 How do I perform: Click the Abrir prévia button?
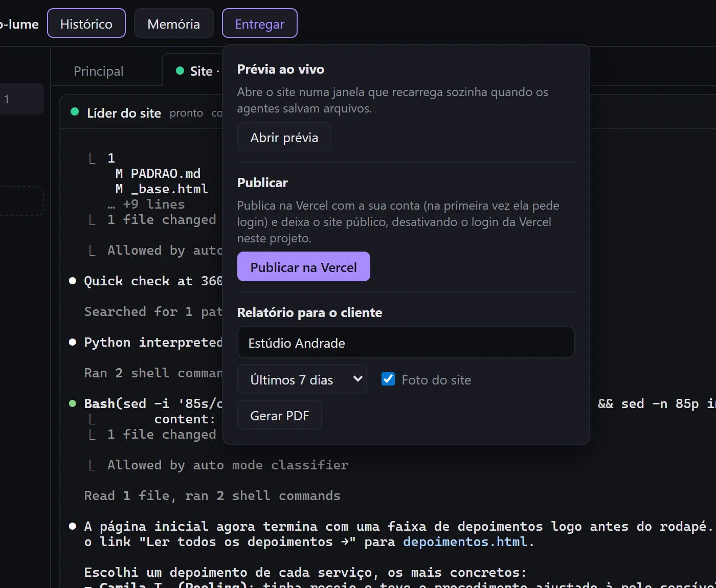tap(284, 137)
